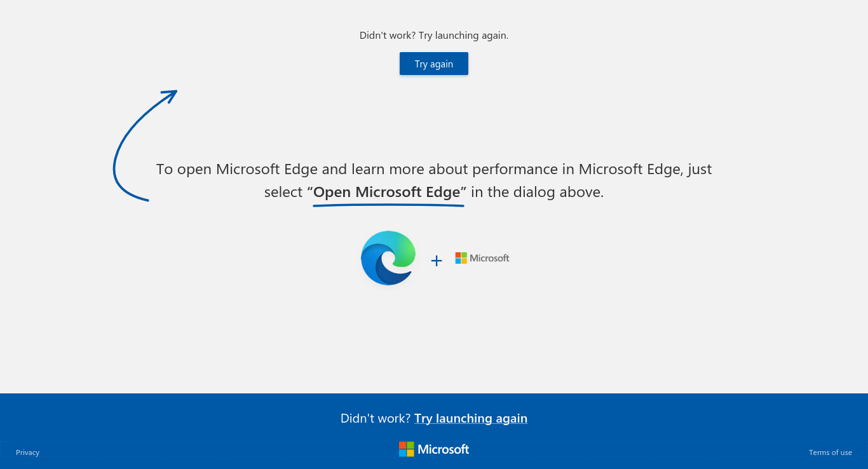Follow the underlined Try launching again link
The height and width of the screenshot is (469, 868).
click(471, 418)
